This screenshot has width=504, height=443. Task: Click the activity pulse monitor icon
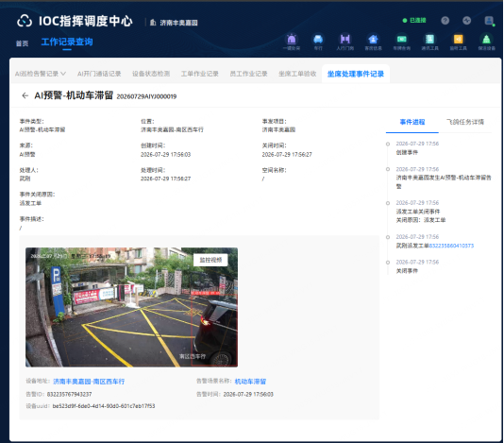[466, 21]
